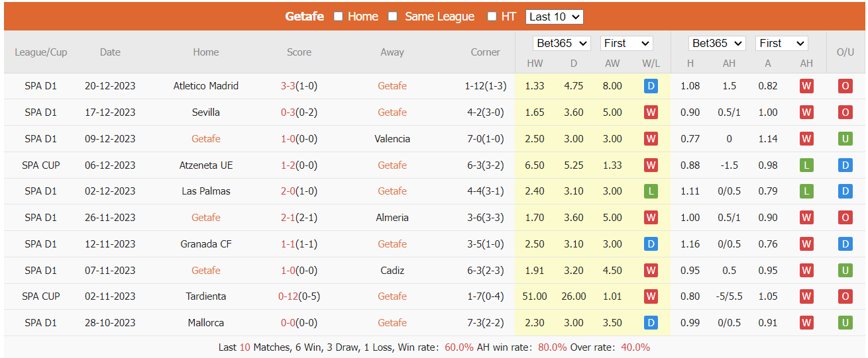The image size is (868, 358).
Task: Click the 8.00 away-win odds cell
Action: pos(612,86)
